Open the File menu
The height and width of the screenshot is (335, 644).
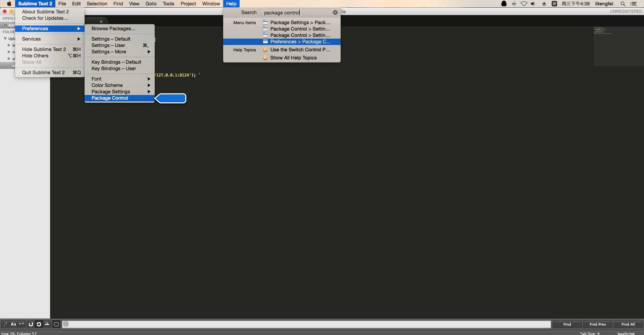pyautogui.click(x=62, y=4)
